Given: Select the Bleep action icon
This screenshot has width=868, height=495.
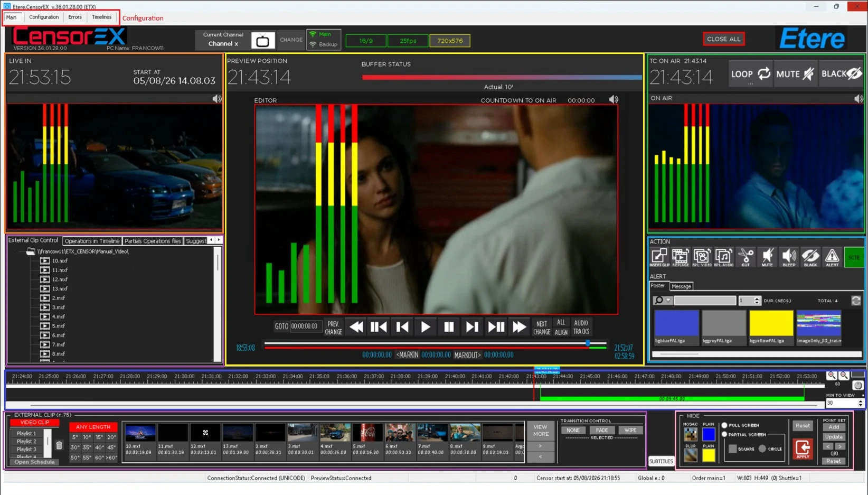Looking at the screenshot, I should pos(789,257).
